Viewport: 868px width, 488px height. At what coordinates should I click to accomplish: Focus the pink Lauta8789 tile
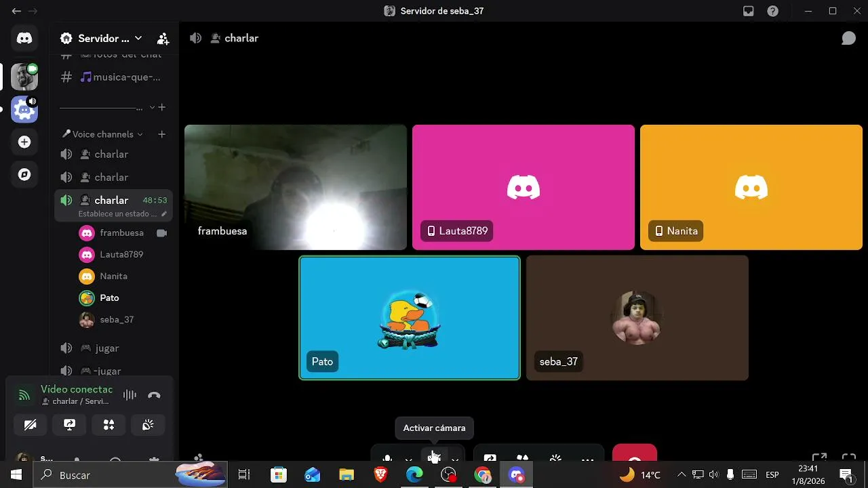pyautogui.click(x=524, y=187)
